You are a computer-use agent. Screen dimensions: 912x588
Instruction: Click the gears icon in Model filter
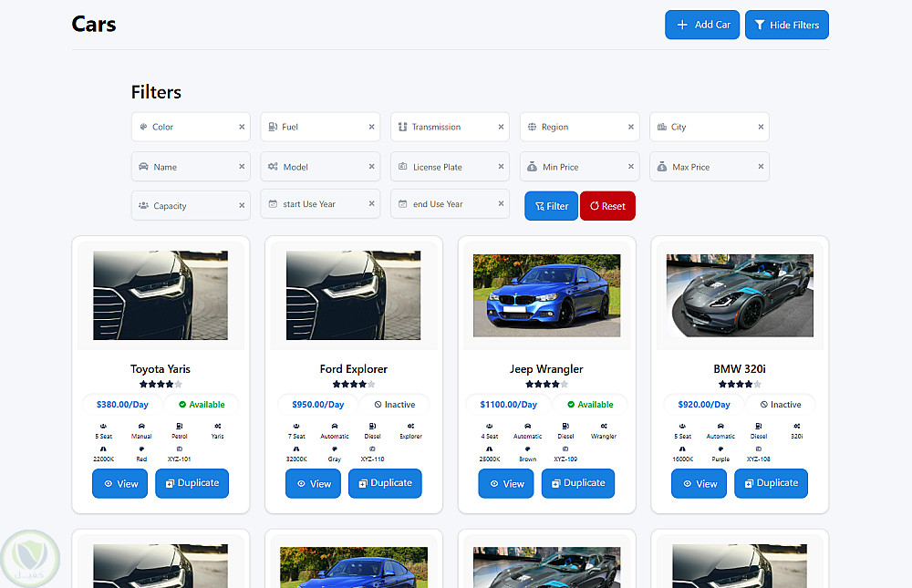click(x=273, y=167)
